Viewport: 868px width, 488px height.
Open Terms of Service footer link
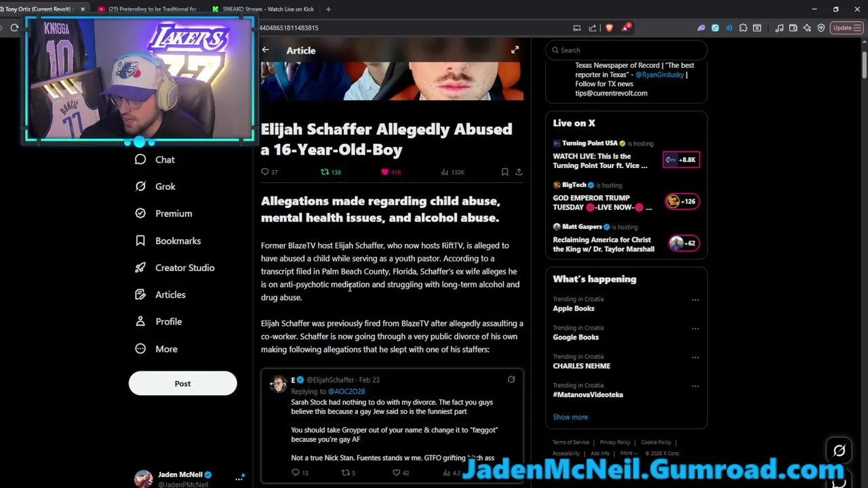click(x=571, y=443)
